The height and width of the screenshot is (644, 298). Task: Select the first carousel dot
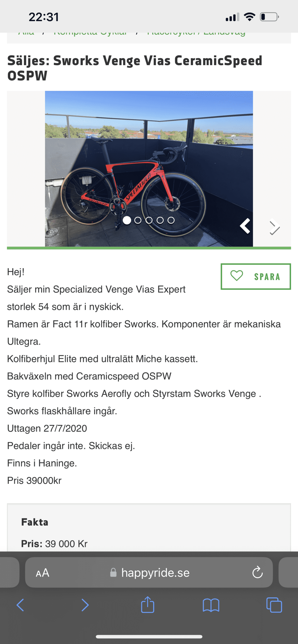coord(127,220)
